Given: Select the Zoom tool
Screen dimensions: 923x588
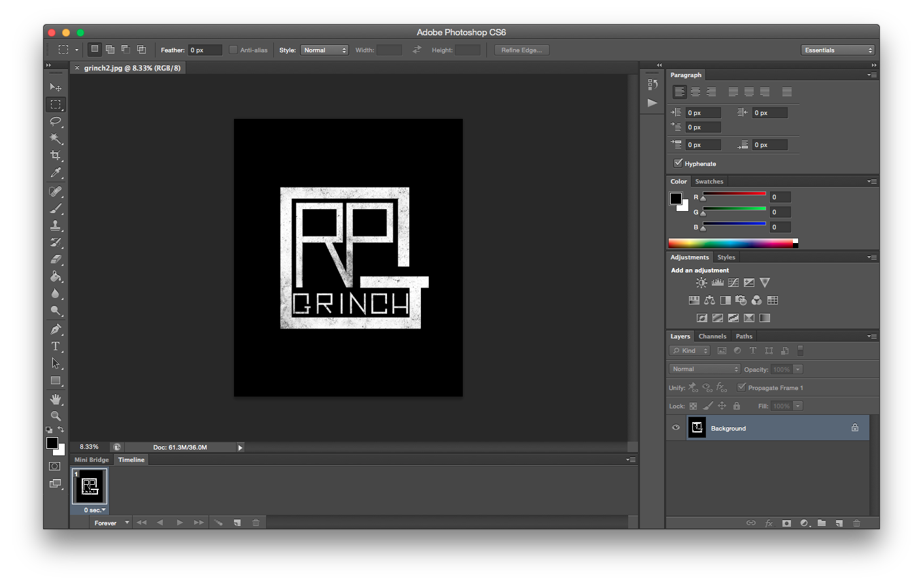Looking at the screenshot, I should coord(56,416).
